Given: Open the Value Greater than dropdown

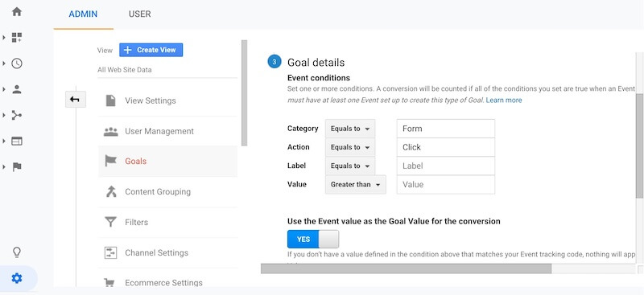Looking at the screenshot, I should click(356, 185).
